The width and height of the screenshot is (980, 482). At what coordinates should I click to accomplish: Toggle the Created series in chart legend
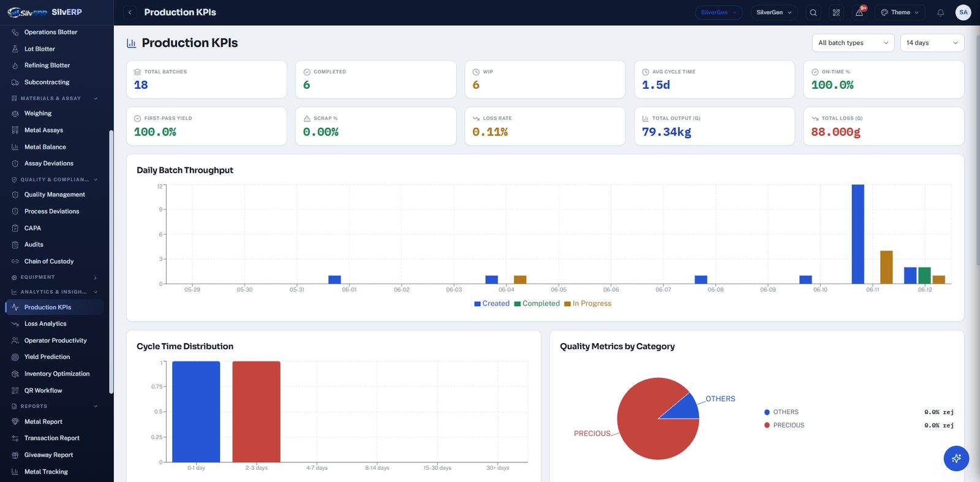pyautogui.click(x=492, y=304)
